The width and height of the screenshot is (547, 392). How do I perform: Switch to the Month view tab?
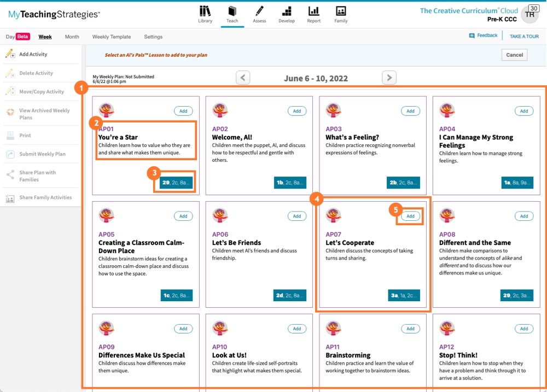(x=72, y=37)
